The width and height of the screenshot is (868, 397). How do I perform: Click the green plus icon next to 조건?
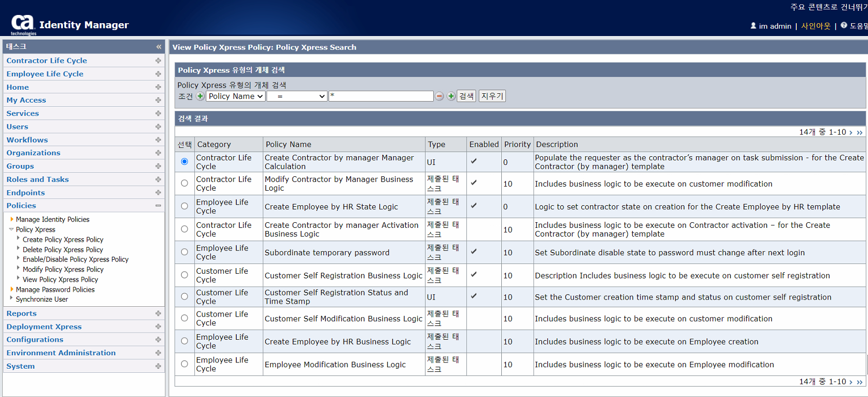pos(200,96)
